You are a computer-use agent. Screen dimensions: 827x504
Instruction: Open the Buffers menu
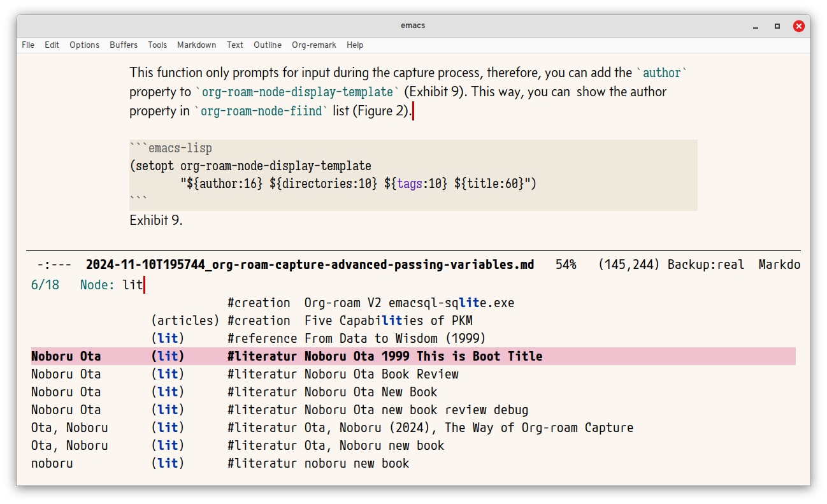(x=124, y=45)
